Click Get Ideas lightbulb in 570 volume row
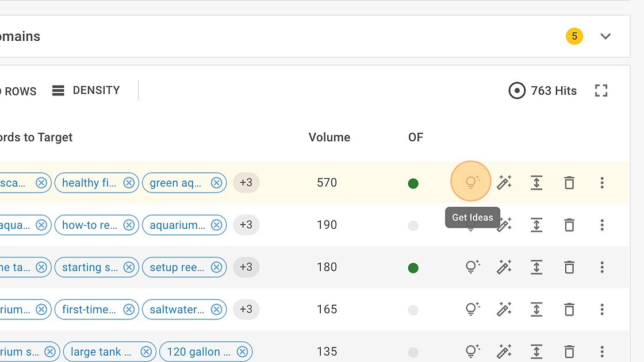 471,182
